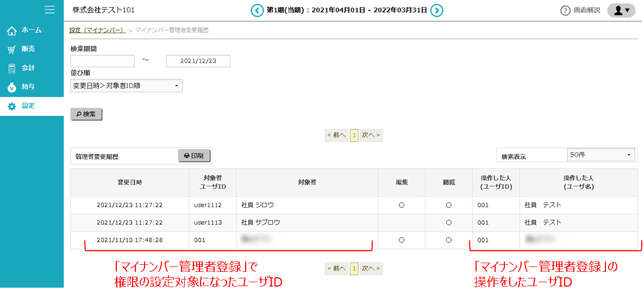Viewport: 644px width, 292px height.
Task: Click top pagination 次へ button
Action: click(x=371, y=135)
